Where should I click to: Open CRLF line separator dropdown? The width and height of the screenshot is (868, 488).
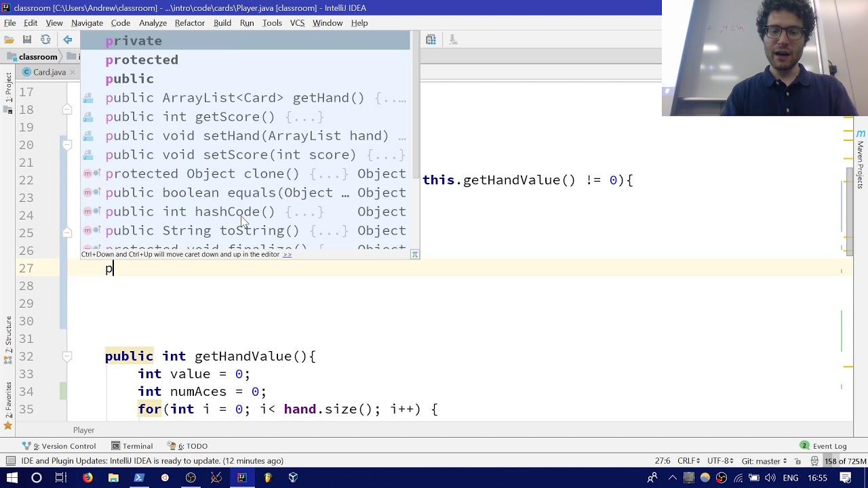690,461
